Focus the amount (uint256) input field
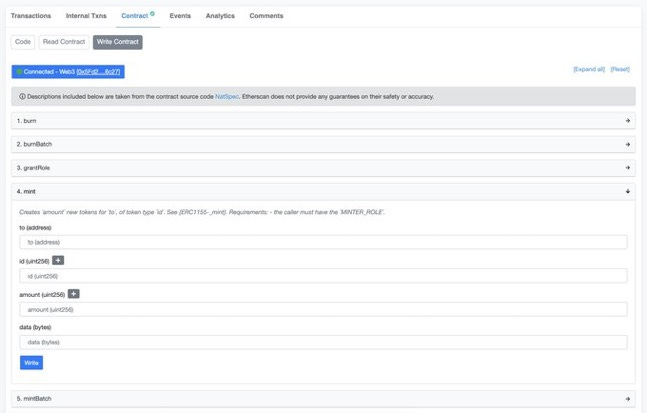The height and width of the screenshot is (413, 647). tap(323, 309)
